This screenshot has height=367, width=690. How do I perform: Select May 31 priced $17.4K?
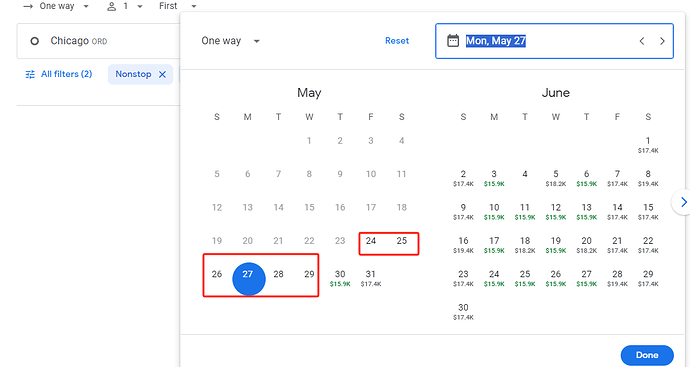coord(371,278)
